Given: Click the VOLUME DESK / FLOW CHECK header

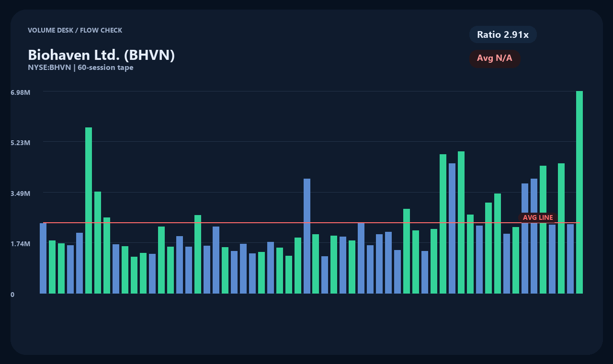Looking at the screenshot, I should tap(75, 30).
